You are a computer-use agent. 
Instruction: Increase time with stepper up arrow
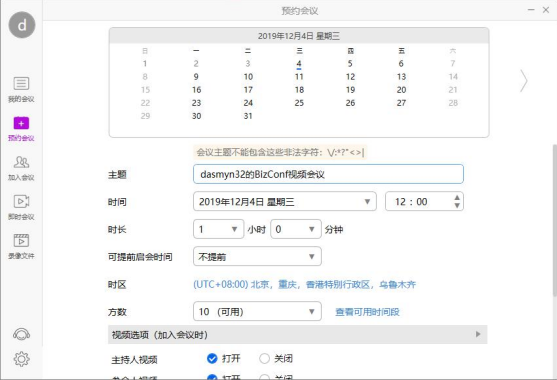tap(457, 197)
